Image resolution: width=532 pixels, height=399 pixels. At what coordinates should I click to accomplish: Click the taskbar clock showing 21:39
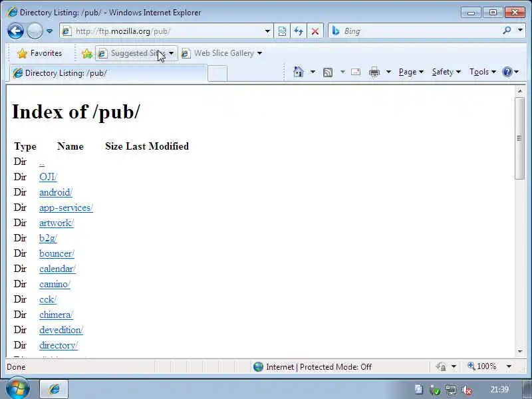click(499, 390)
